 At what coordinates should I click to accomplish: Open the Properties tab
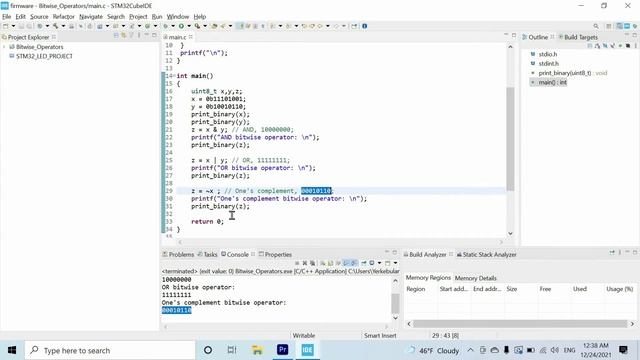(275, 254)
